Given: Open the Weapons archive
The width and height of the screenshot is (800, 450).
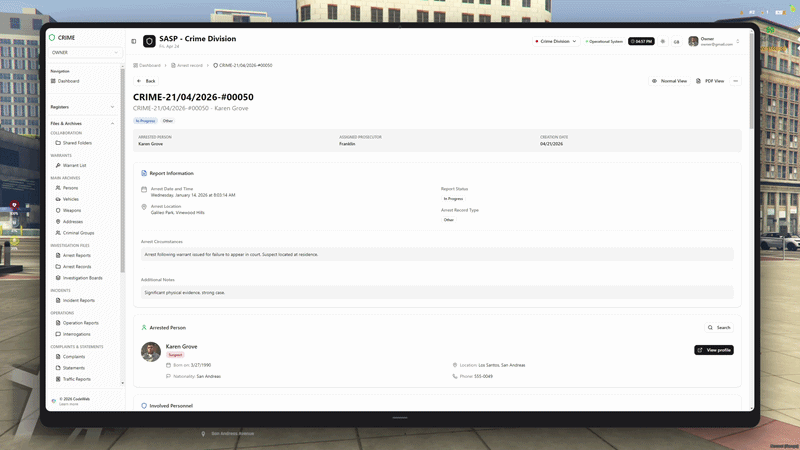Looking at the screenshot, I should tap(71, 210).
